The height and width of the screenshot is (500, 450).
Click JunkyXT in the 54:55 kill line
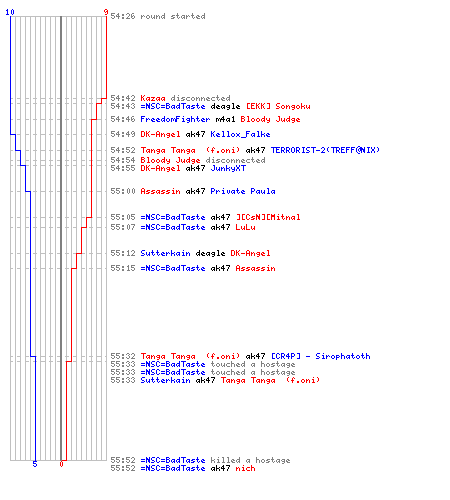[x=228, y=168]
